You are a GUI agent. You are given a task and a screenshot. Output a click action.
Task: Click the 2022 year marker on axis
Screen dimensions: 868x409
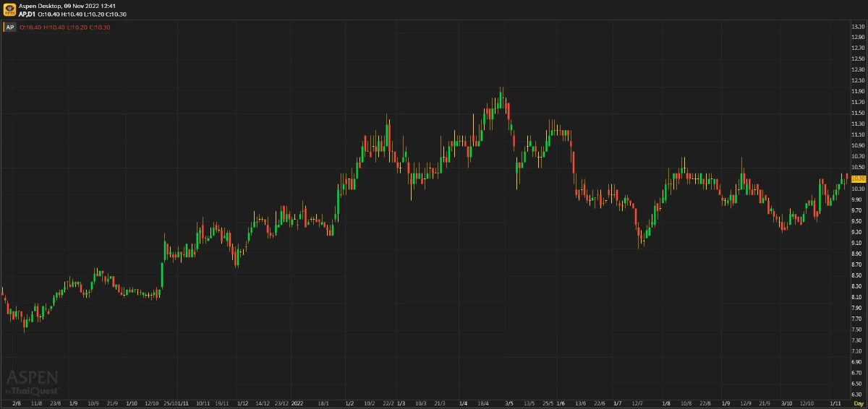coord(298,403)
